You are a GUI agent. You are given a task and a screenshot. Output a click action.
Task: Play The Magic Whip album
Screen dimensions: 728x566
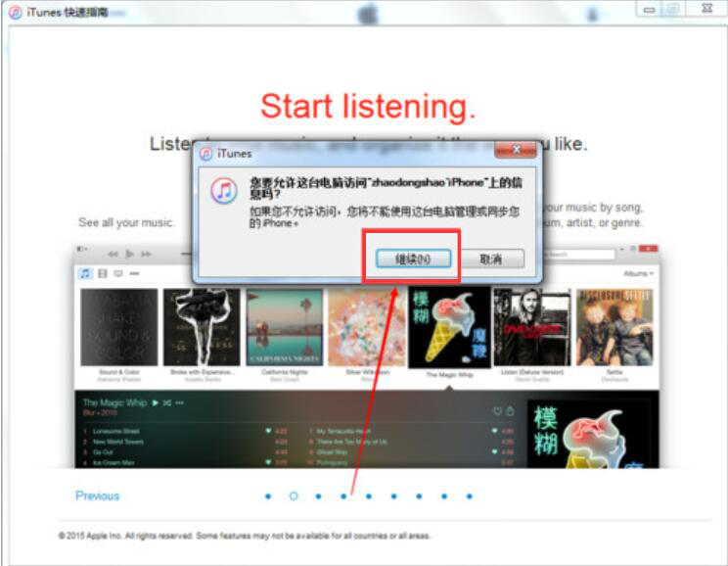(155, 402)
